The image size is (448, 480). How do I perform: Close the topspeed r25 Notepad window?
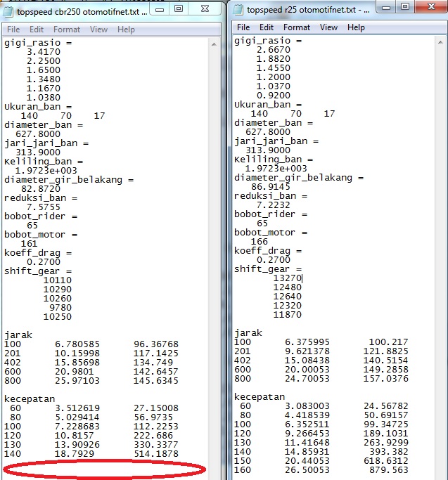point(432,7)
